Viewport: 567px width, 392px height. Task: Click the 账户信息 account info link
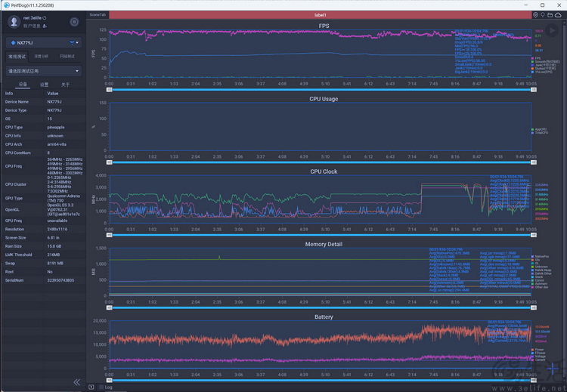click(x=32, y=26)
